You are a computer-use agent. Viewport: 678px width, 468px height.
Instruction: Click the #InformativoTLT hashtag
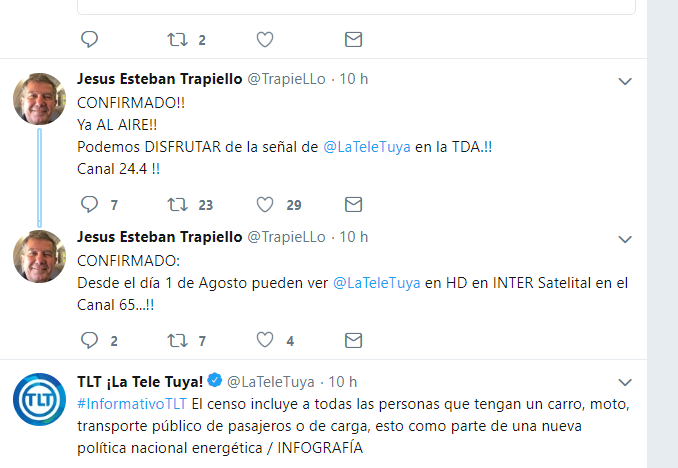coord(131,404)
